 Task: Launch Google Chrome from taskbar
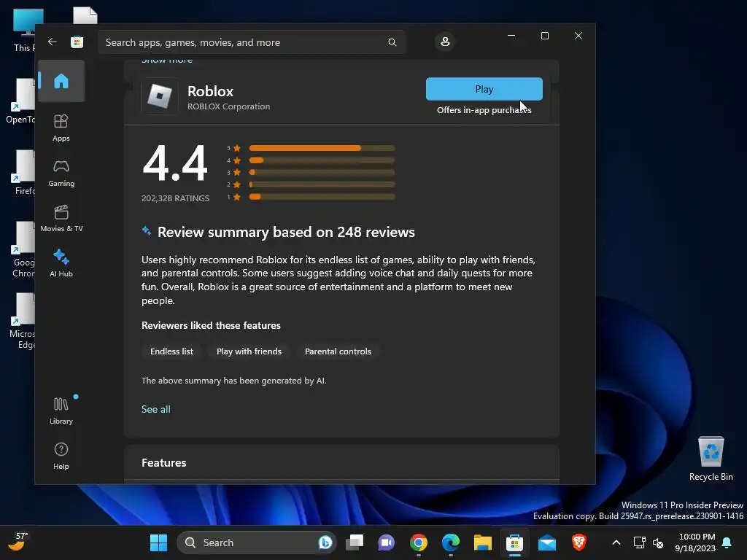coord(418,542)
